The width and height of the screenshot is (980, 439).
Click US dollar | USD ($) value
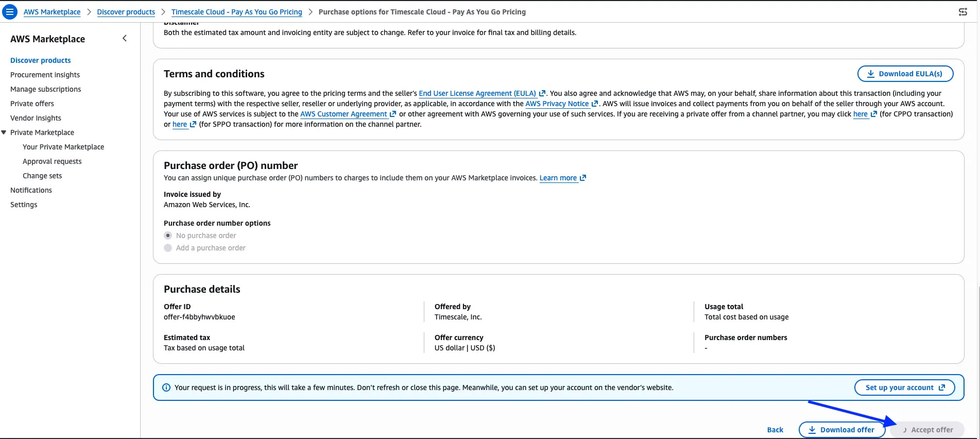click(x=465, y=348)
